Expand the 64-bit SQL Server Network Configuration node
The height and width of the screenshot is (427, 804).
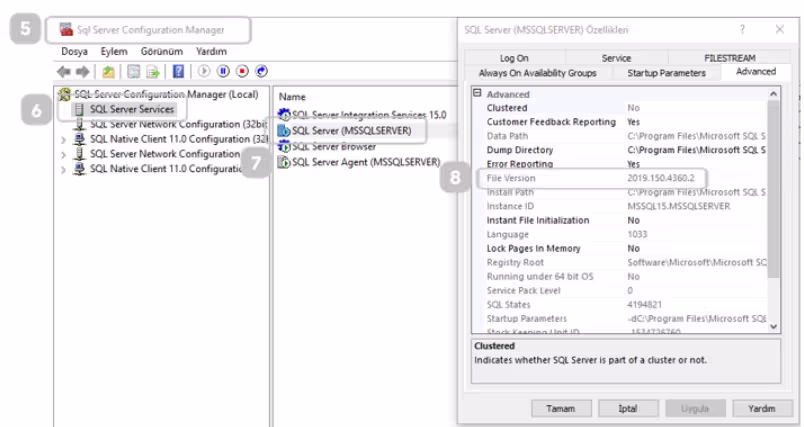(63, 154)
